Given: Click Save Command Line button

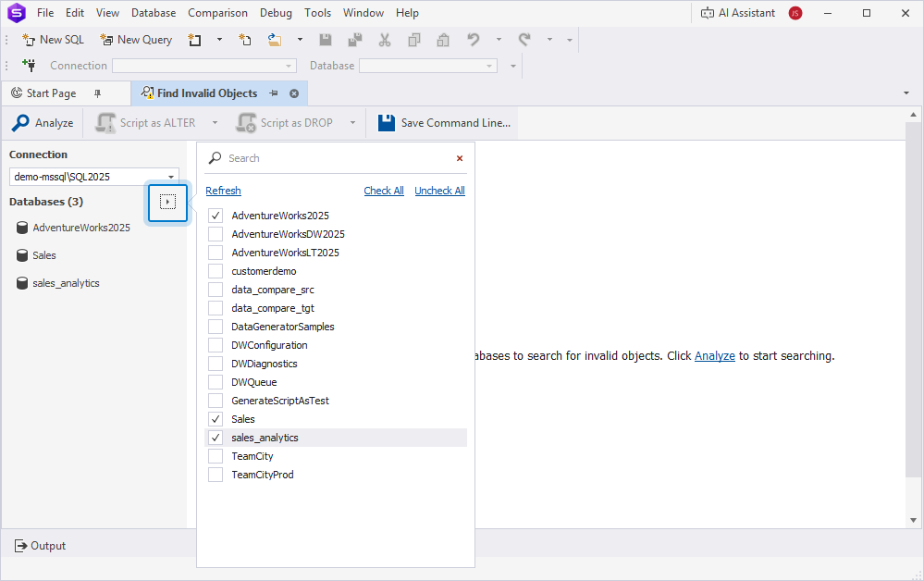Looking at the screenshot, I should [x=444, y=122].
